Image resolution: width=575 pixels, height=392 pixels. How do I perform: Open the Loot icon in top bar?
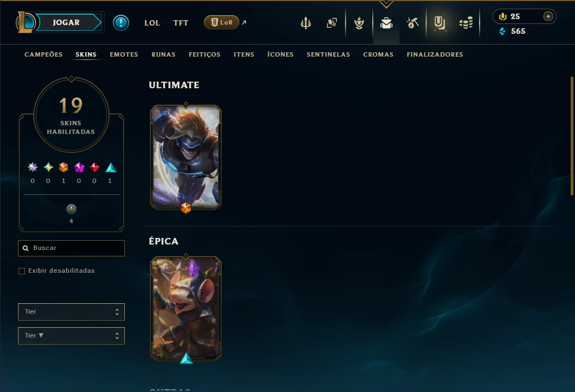439,23
